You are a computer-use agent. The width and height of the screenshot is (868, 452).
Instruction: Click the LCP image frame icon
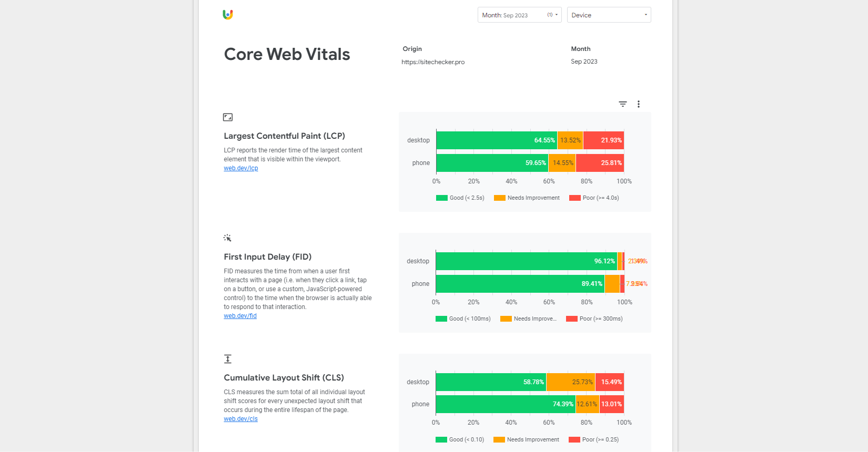228,117
